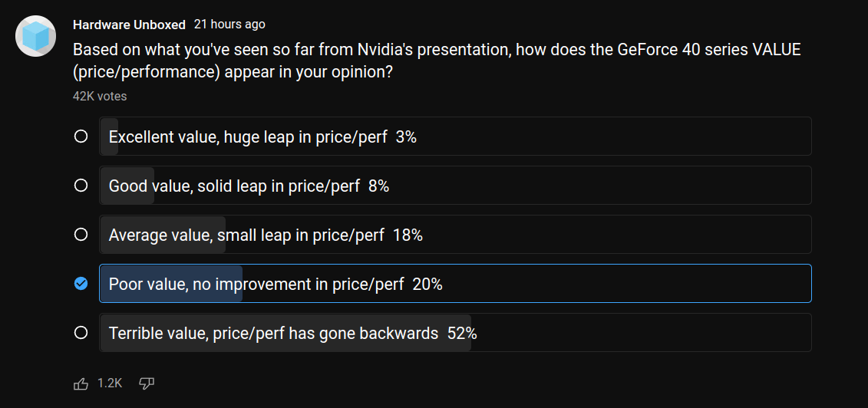Screen dimensions: 868x408
Task: Click the poll question text about GeForce 40 series
Action: 437,61
